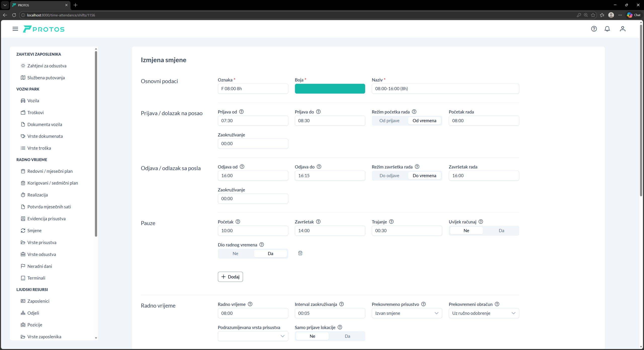
Task: Go to Smjene in the sidebar
Action: coord(34,231)
